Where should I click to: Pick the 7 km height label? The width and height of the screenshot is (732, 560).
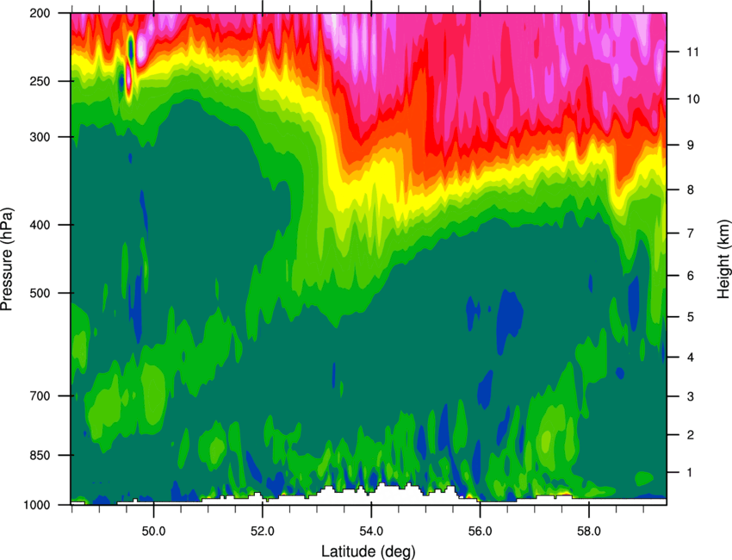point(691,233)
